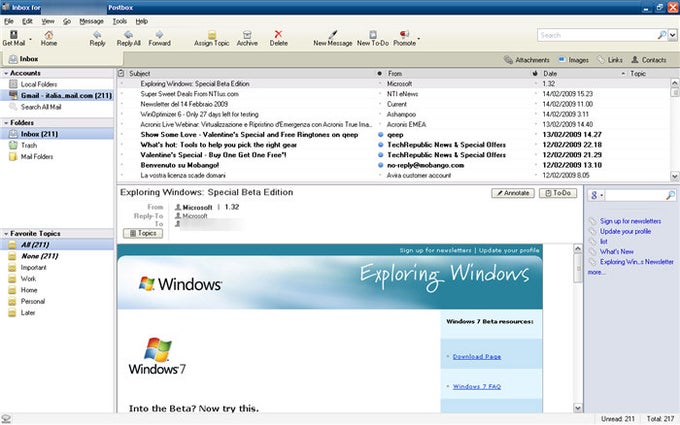Click the magnifier in toolbar search box
This screenshot has width=680, height=425.
point(662,35)
